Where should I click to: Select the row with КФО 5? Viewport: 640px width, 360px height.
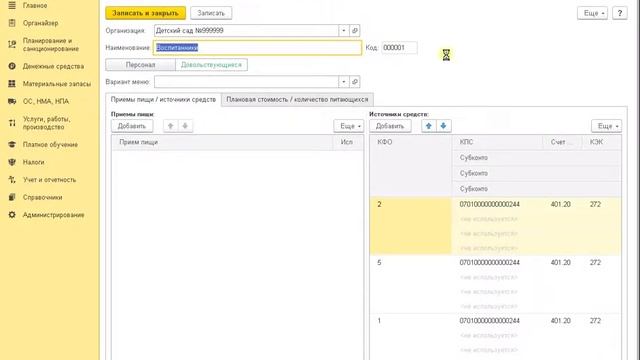click(496, 284)
